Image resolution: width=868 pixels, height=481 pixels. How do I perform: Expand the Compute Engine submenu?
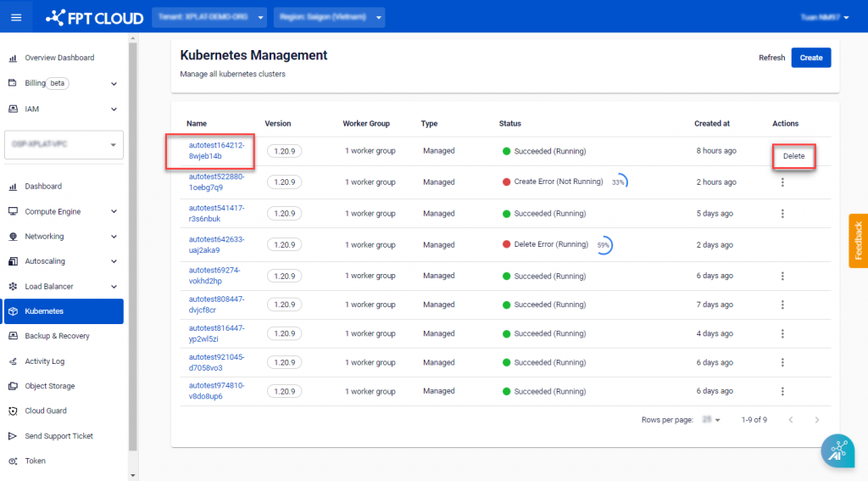click(x=114, y=211)
